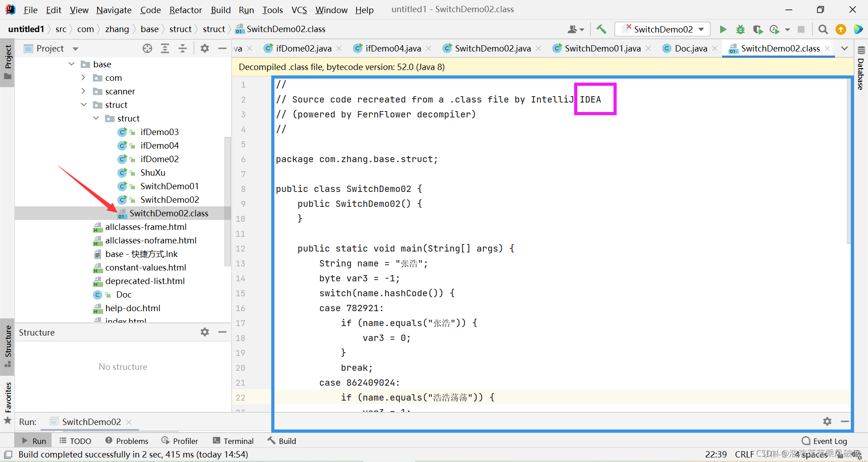
Task: Open Project panel settings gear
Action: (205, 48)
